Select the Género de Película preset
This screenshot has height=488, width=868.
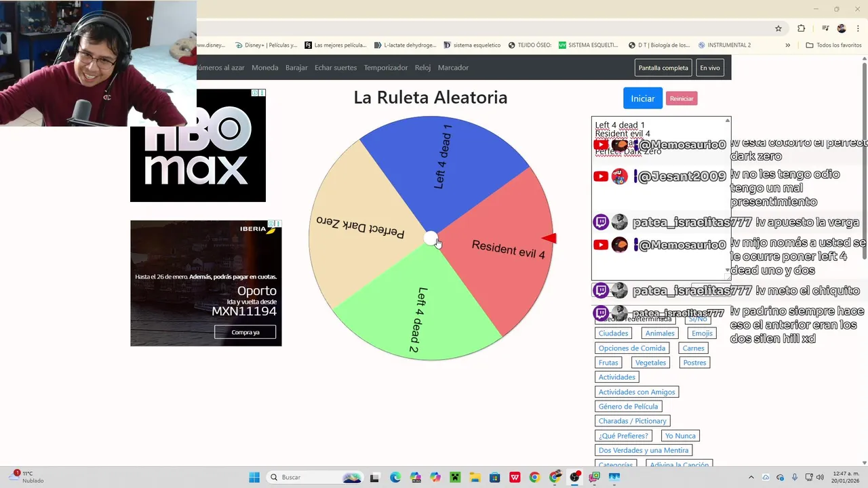(628, 407)
